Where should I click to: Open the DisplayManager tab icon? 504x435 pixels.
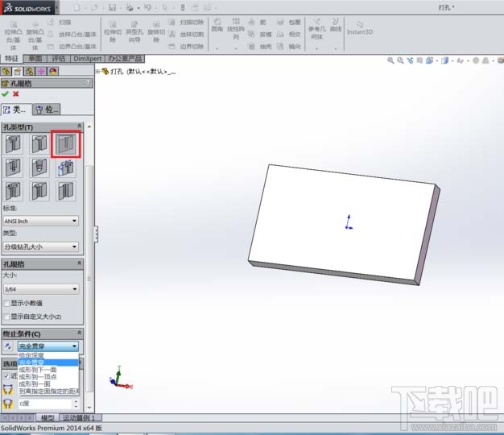(x=53, y=71)
